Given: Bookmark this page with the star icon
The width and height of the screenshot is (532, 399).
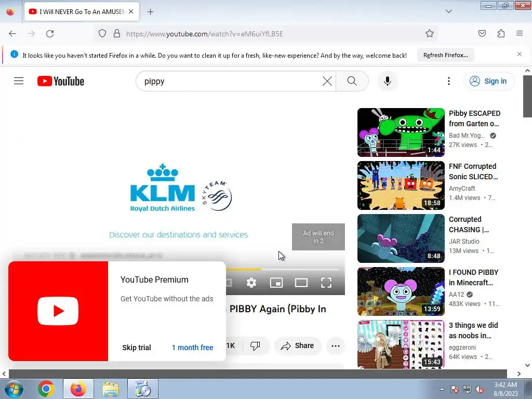Looking at the screenshot, I should click(x=430, y=34).
